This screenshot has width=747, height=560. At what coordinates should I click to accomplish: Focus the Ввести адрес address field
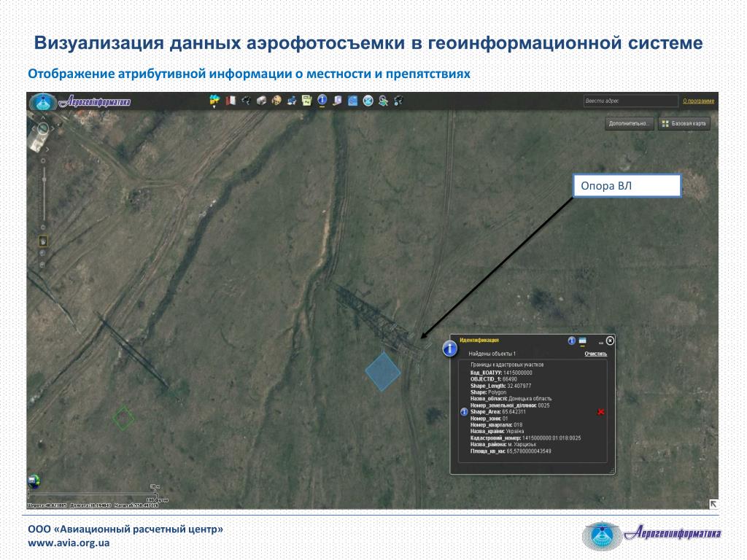631,101
